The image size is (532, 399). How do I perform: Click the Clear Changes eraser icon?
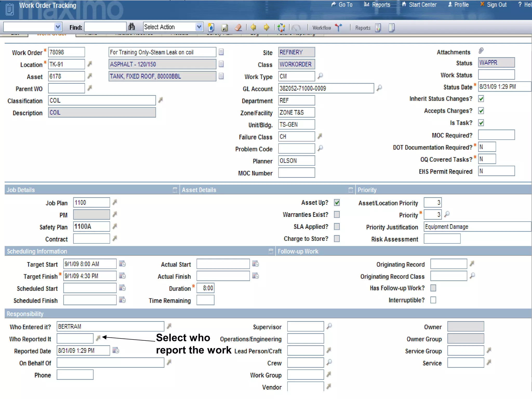tap(238, 27)
